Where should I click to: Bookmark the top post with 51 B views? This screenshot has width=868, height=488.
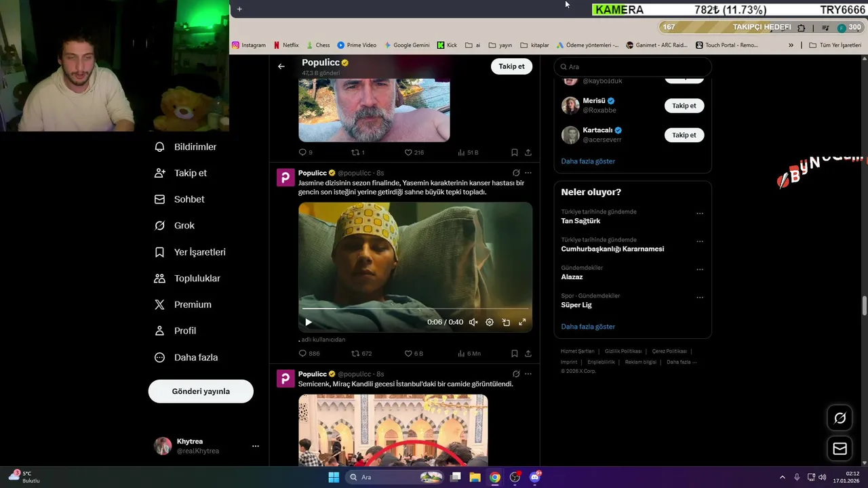point(515,152)
